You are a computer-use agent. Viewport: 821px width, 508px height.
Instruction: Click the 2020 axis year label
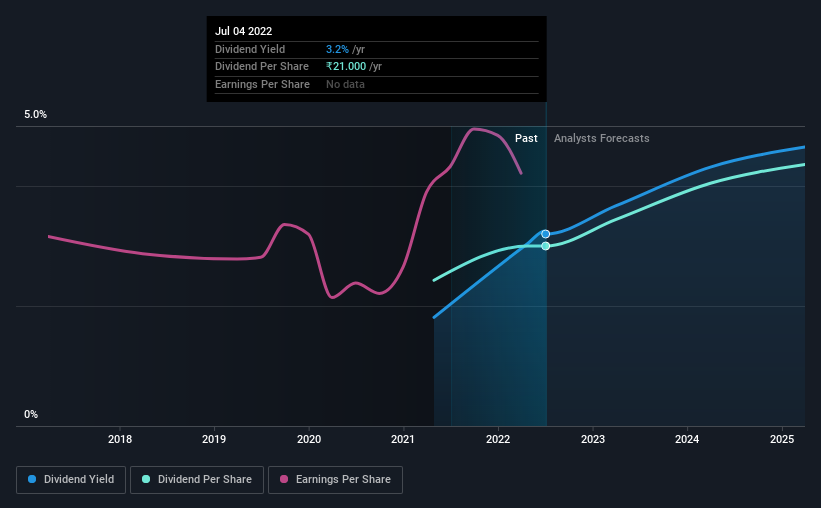[x=309, y=439]
